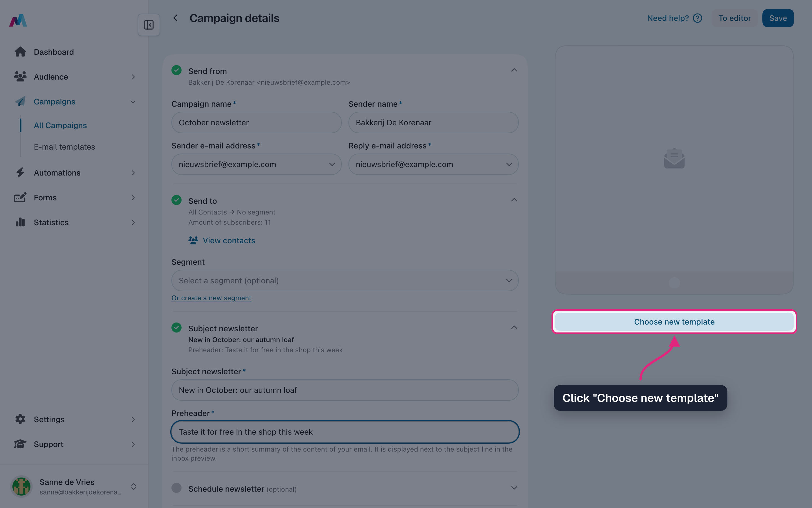The image size is (812, 508).
Task: Go back using the left arrow
Action: pyautogui.click(x=175, y=18)
